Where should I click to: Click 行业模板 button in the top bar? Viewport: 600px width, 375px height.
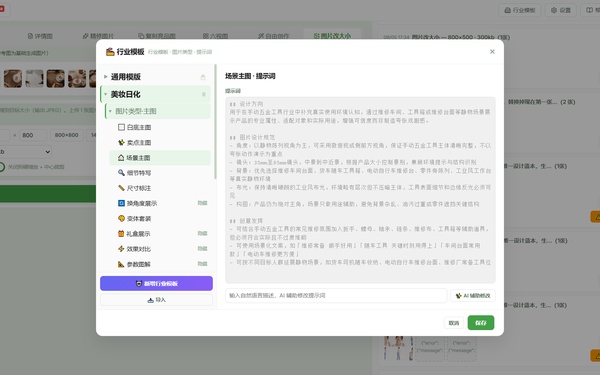(x=520, y=10)
